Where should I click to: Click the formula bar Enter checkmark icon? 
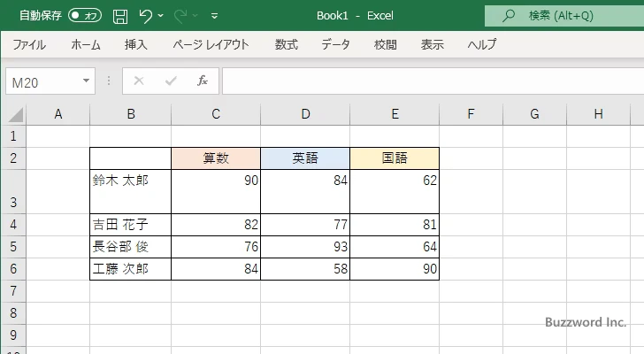point(171,81)
